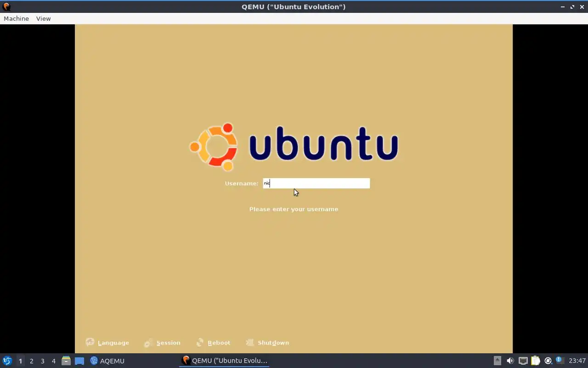
Task: Switch to workspace 4
Action: point(53,361)
